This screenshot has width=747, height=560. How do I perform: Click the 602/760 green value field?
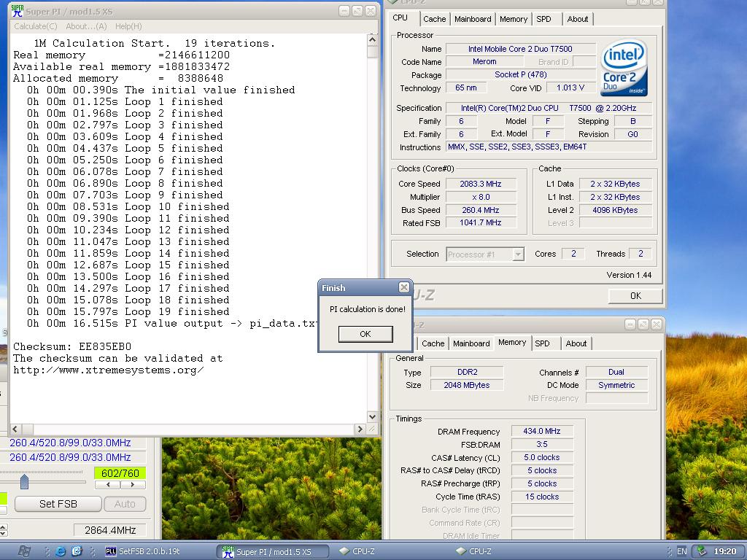(120, 473)
